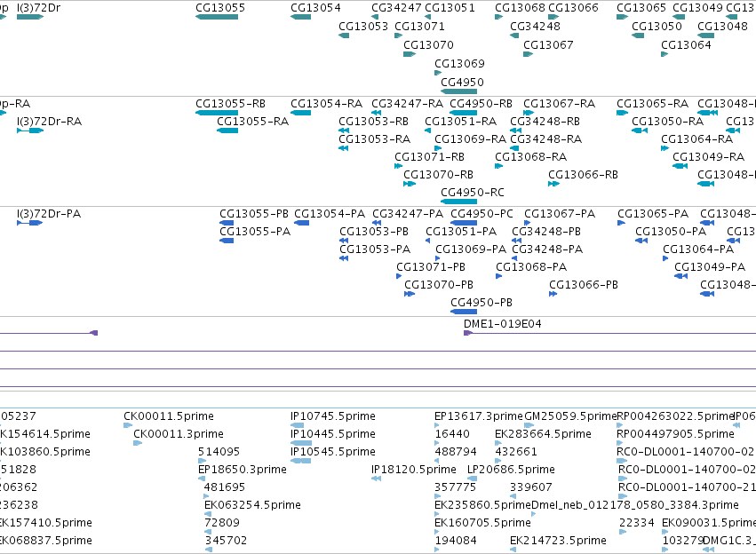Open EST CK00011.5prime
Viewport: 756px width, 554px height.
point(169,416)
